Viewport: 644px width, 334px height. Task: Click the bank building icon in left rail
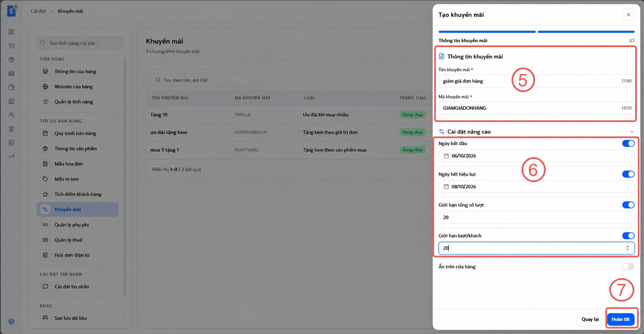point(11,129)
